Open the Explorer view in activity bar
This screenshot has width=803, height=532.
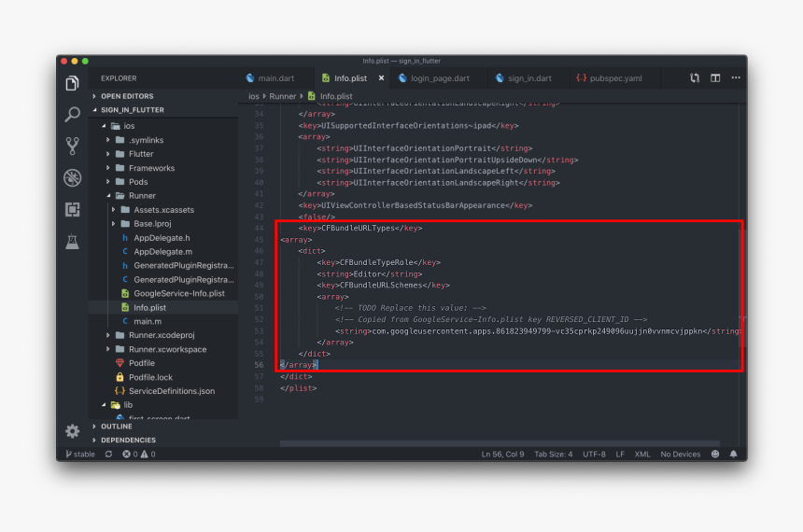(x=72, y=83)
